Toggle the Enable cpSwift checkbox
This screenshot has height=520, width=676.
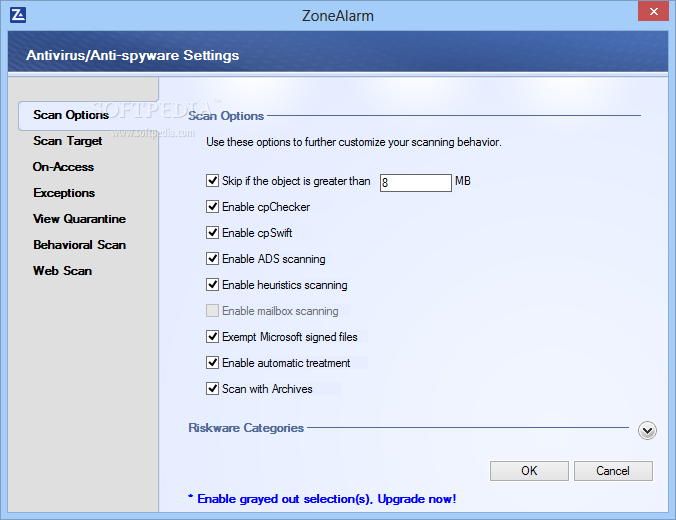click(212, 232)
